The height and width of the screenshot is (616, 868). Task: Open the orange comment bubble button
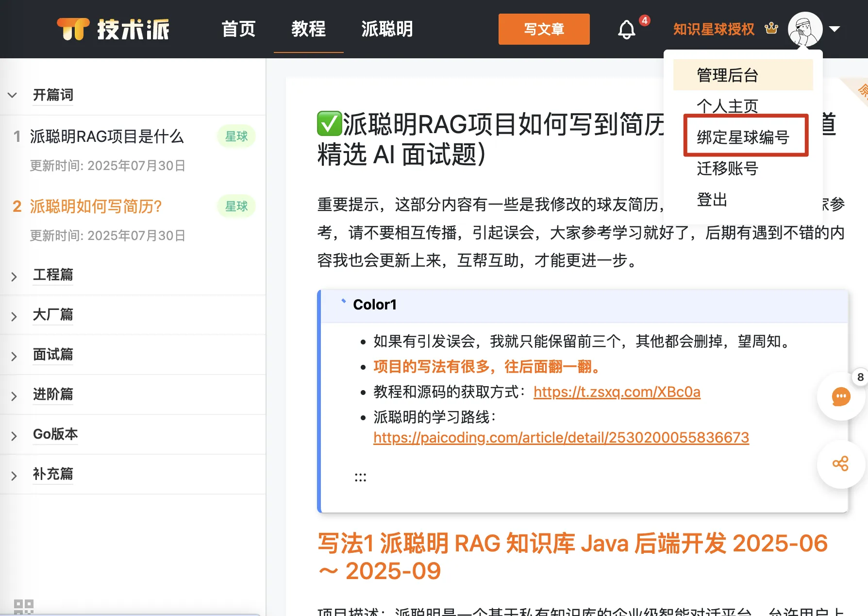(x=841, y=396)
